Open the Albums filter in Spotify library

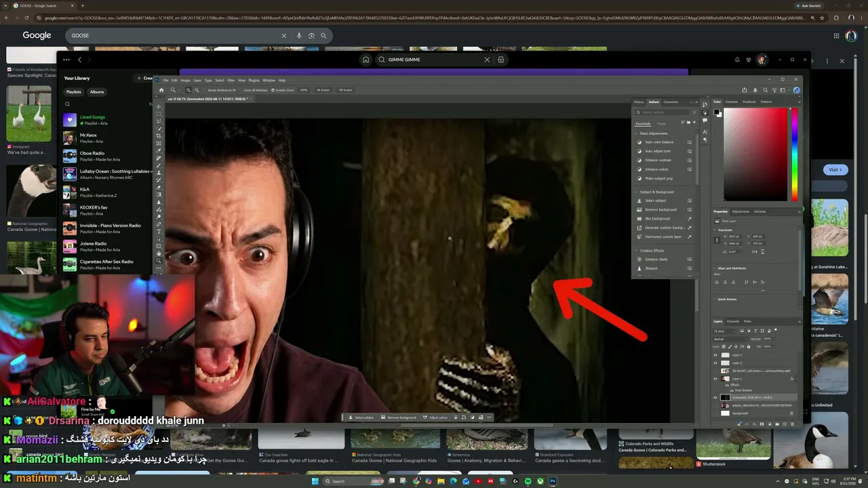[x=97, y=92]
